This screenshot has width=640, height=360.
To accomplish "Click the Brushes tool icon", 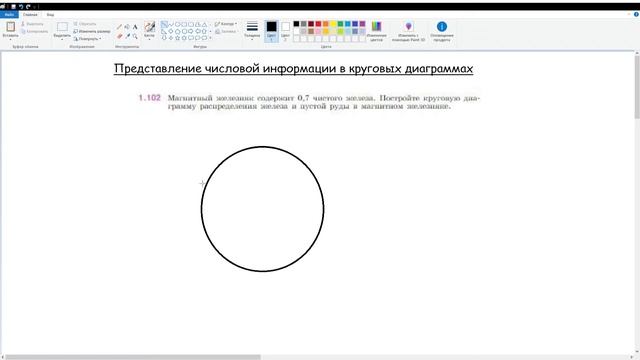I will click(149, 27).
